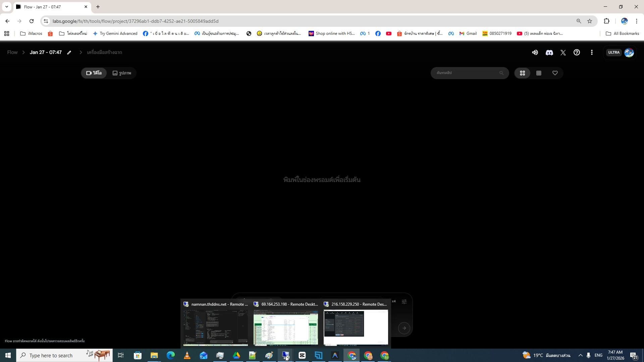Switch to large grid view
The image size is (644, 362).
click(522, 73)
